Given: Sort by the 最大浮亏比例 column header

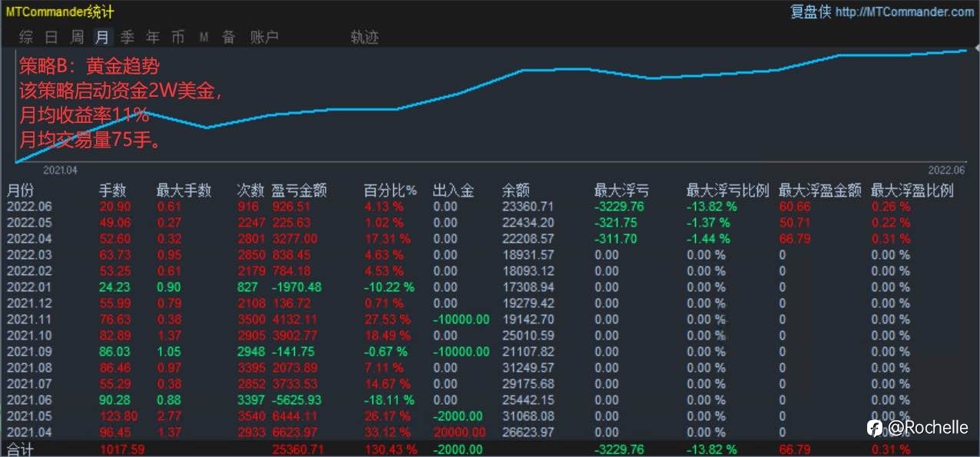Looking at the screenshot, I should 727,190.
